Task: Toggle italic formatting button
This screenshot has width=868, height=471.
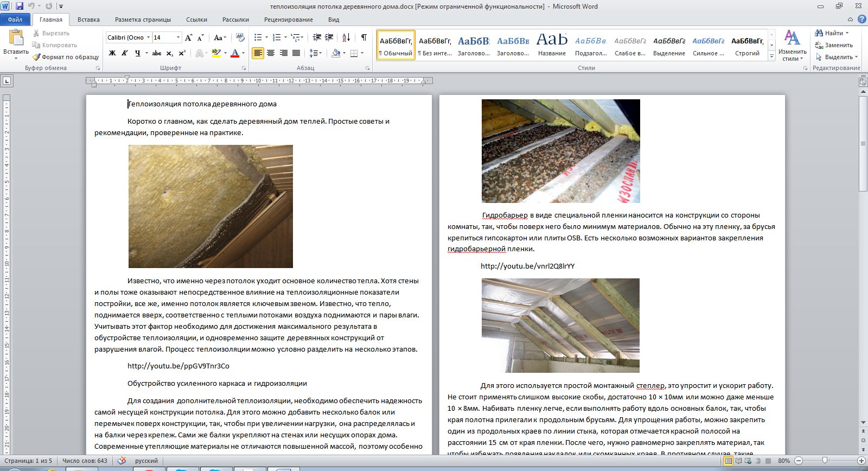Action: [125, 53]
